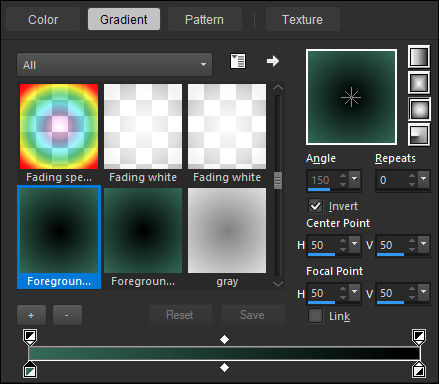Click the add gradient plus button
439x384 pixels.
[x=31, y=315]
